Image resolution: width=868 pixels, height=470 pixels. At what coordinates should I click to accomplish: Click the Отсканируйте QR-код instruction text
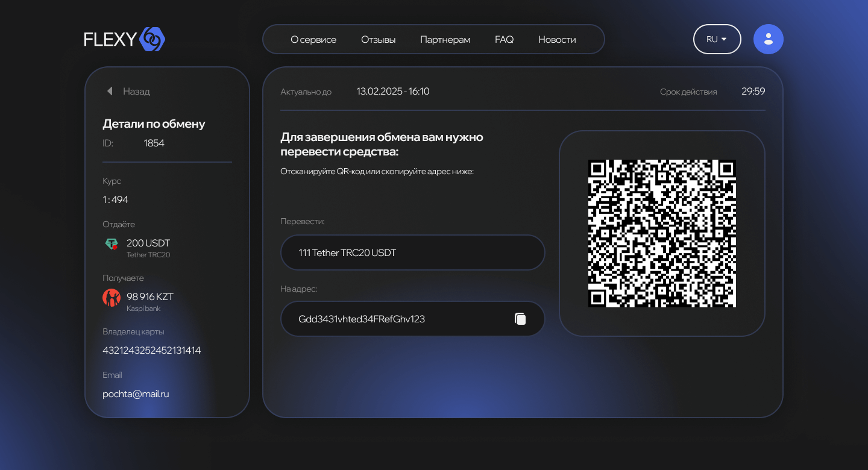pyautogui.click(x=377, y=172)
